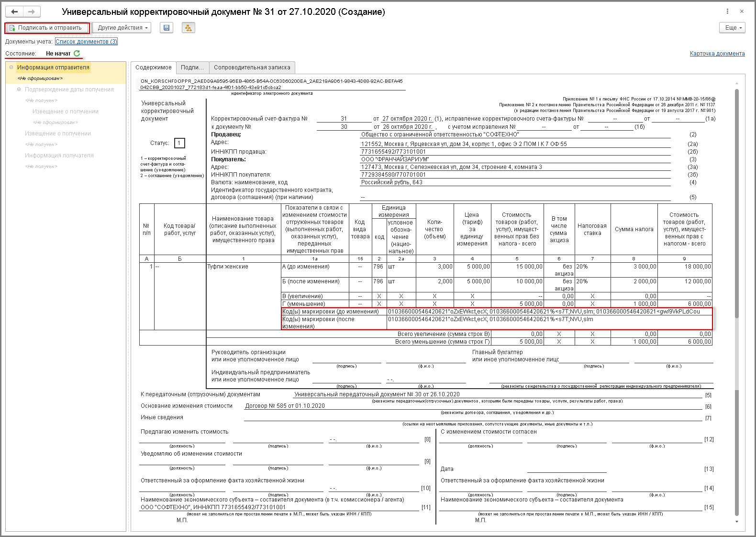Screen dimensions: 756x537
Task: Click 'Код(ы) маркировки (до изменения)' label
Action: (331, 312)
